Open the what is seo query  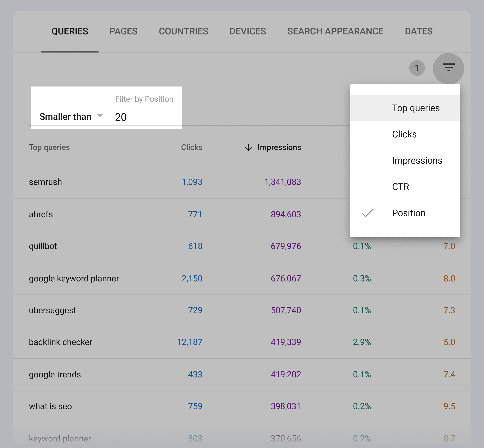pyautogui.click(x=50, y=406)
